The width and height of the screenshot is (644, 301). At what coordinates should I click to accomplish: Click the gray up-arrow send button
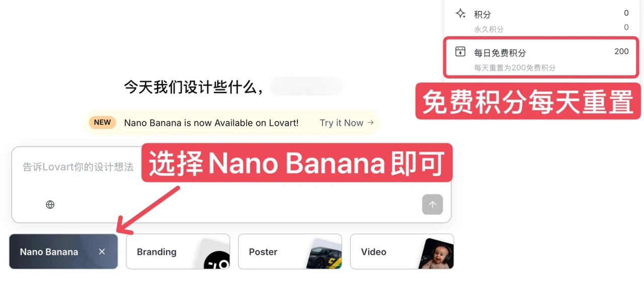click(432, 204)
